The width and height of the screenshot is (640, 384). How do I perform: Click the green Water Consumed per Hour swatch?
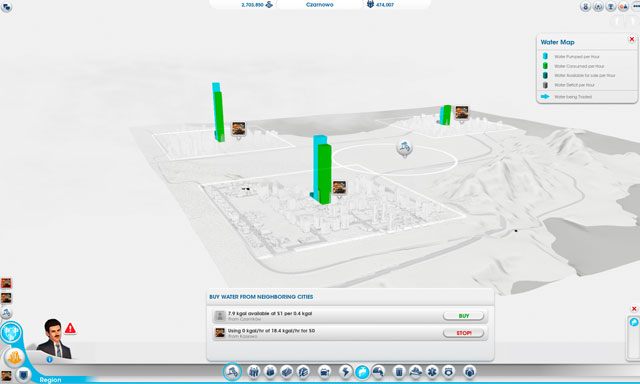(x=545, y=66)
